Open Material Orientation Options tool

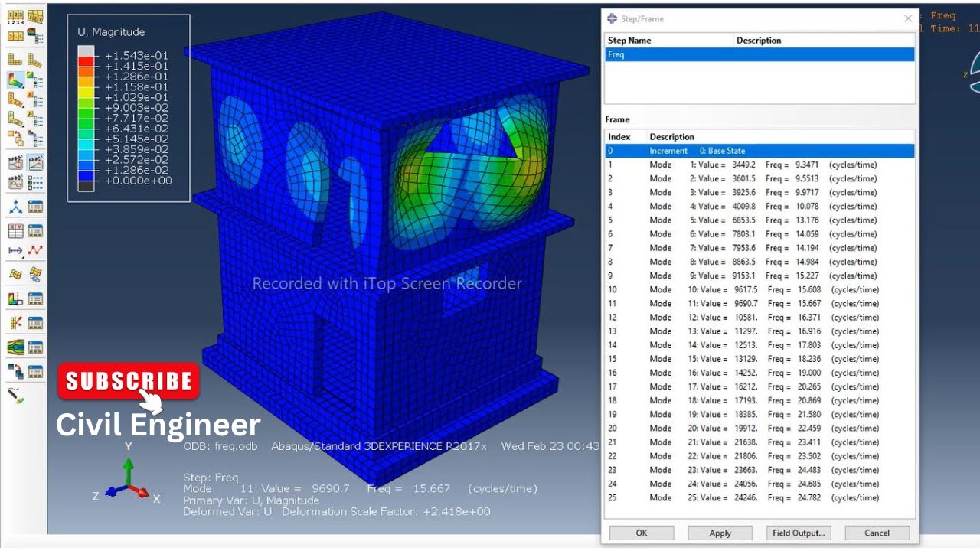pos(35,119)
